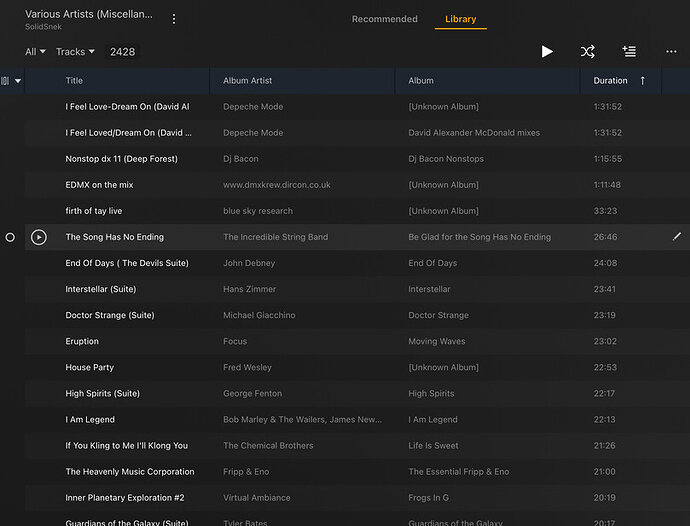Open album The Essential Fripp & Eno

tap(459, 471)
